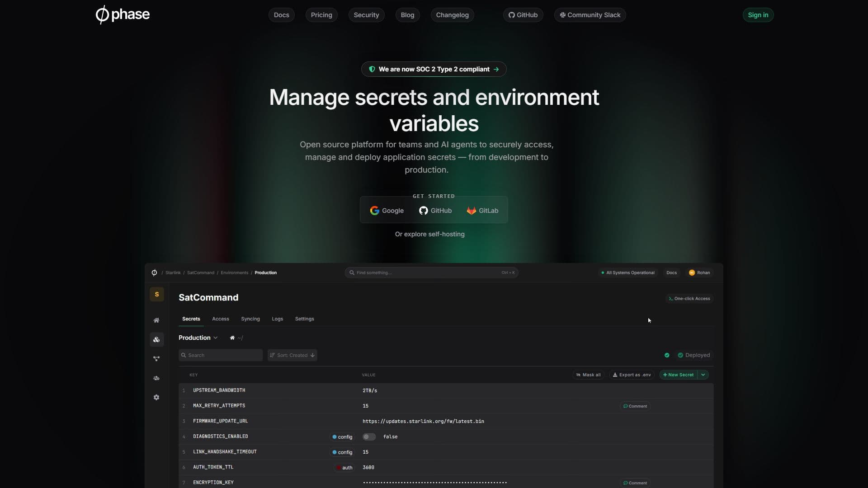Click the Sign in button
Screen dimensions: 868x488
click(758, 15)
